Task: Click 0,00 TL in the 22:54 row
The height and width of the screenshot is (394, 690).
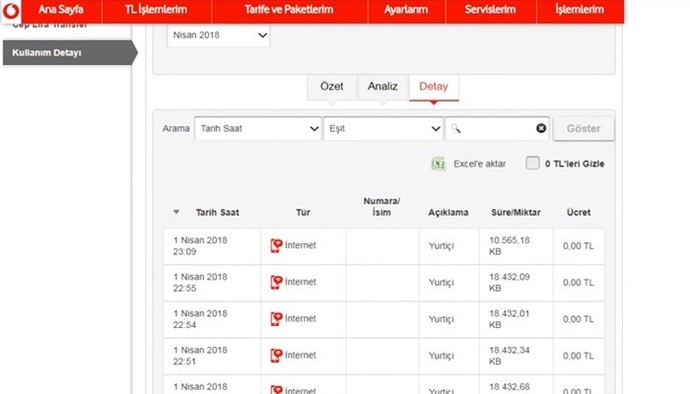Action: [578, 319]
